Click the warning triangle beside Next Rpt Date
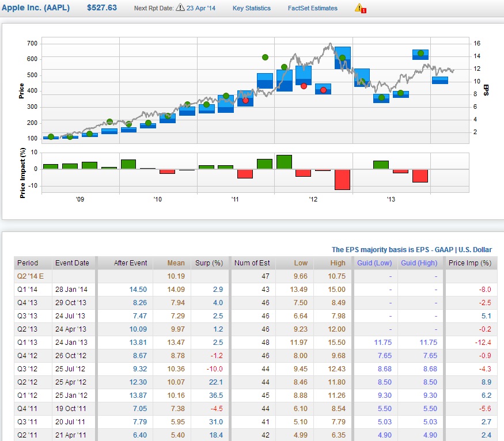This screenshot has height=441, width=504. click(x=180, y=8)
